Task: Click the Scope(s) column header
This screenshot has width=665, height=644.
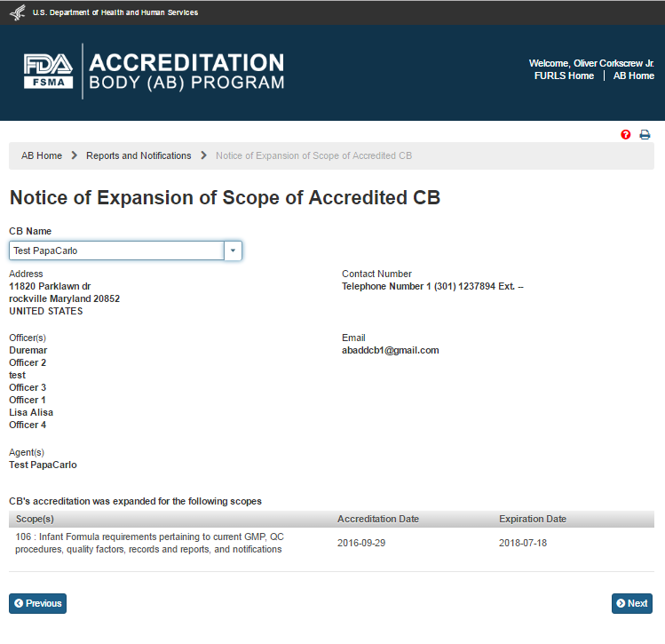Action: [36, 519]
